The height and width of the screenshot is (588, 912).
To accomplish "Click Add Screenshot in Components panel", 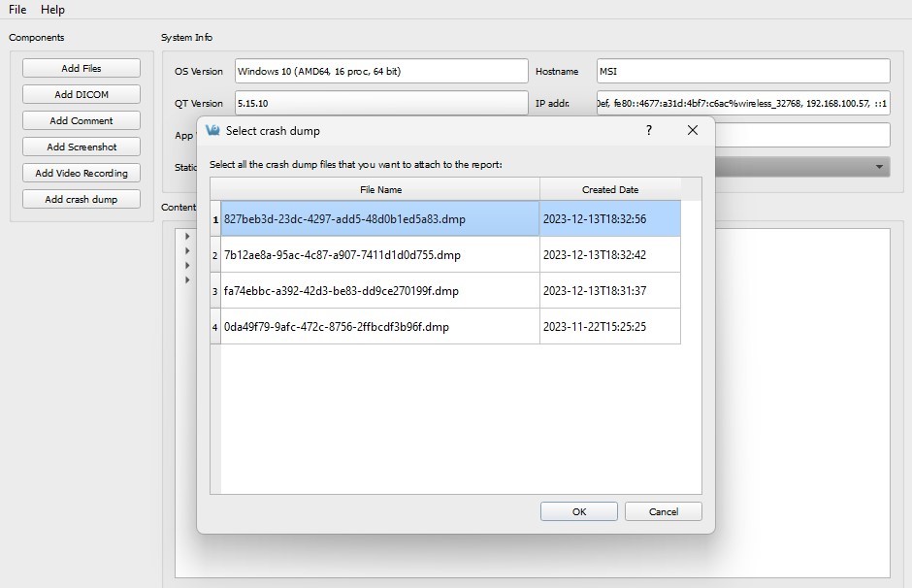I will pos(81,146).
